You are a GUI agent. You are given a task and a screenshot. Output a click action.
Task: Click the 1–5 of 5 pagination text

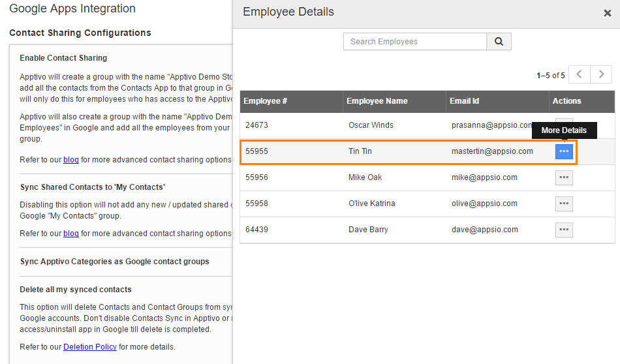550,76
